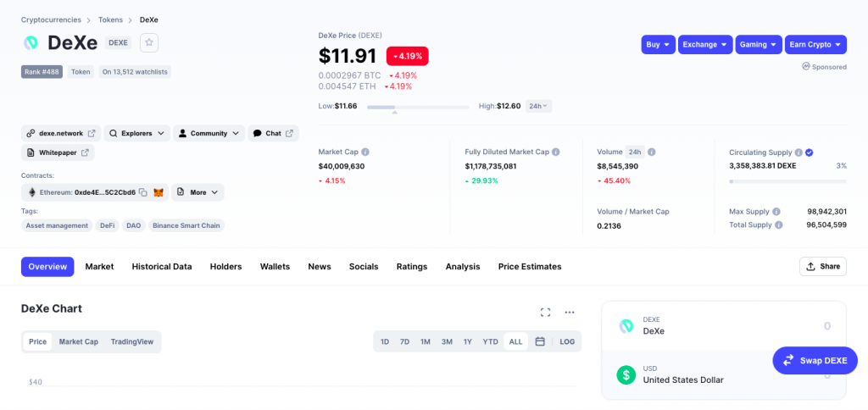The image size is (868, 410).
Task: Open the Gaming dropdown
Action: [759, 45]
